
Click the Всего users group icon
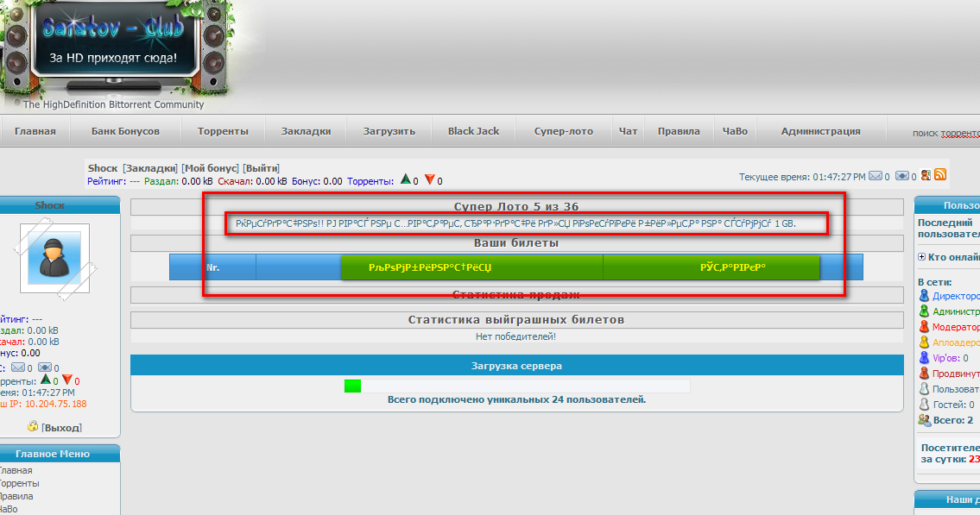[925, 420]
